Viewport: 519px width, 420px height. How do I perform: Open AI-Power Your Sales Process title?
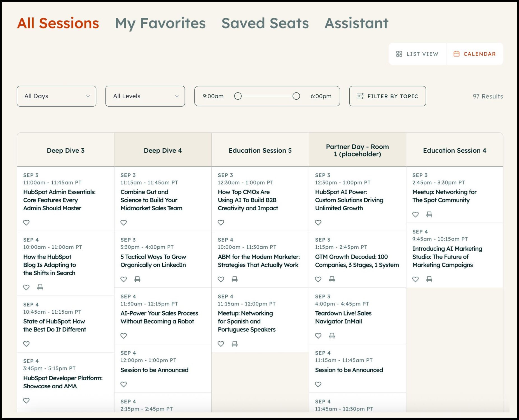(159, 317)
